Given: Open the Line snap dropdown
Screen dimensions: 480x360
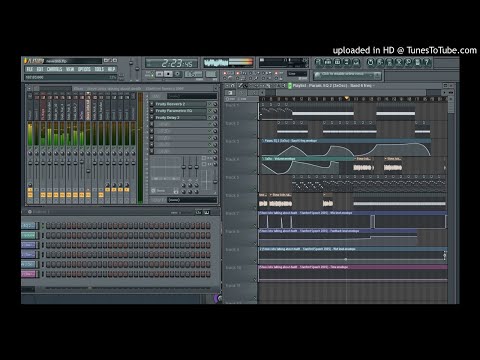Looking at the screenshot, I should click(x=297, y=74).
